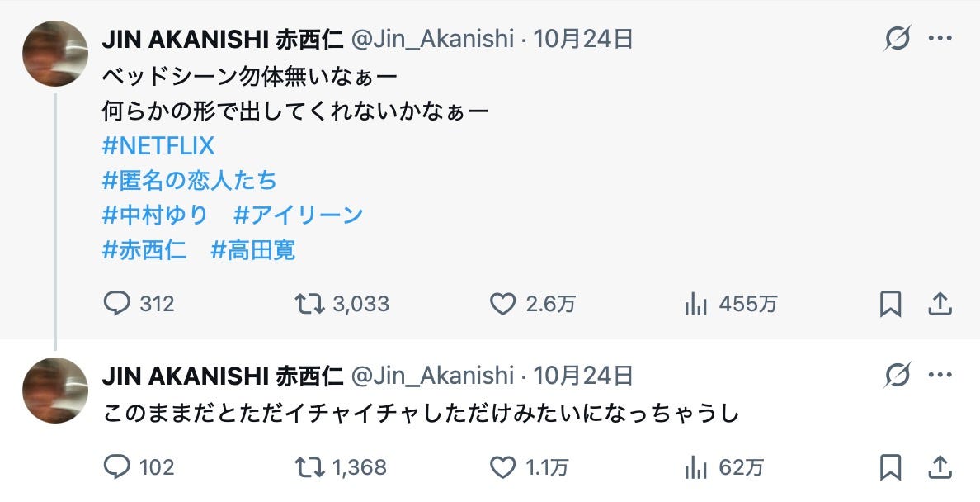Open Grok icon on first tweet
This screenshot has height=502, width=980.
[897, 38]
